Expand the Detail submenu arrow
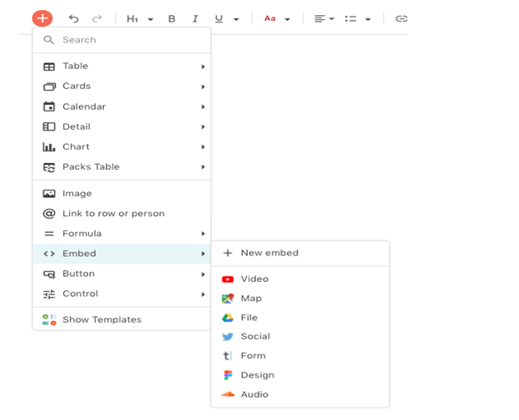 pos(203,126)
